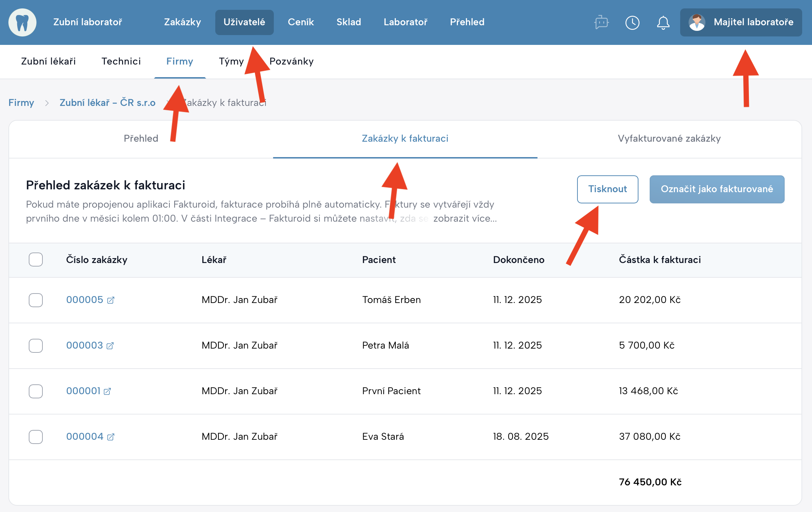Image resolution: width=812 pixels, height=512 pixels.
Task: Go to the Technici subsection
Action: point(121,61)
